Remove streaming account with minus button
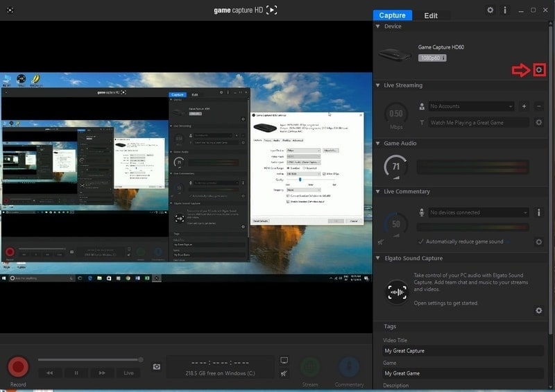 (539, 106)
